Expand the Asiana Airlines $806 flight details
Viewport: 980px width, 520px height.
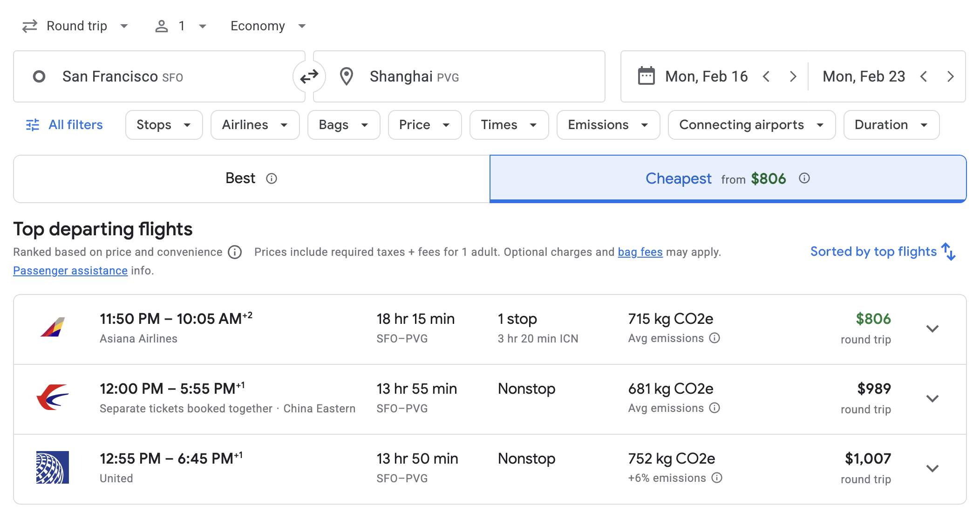click(932, 329)
